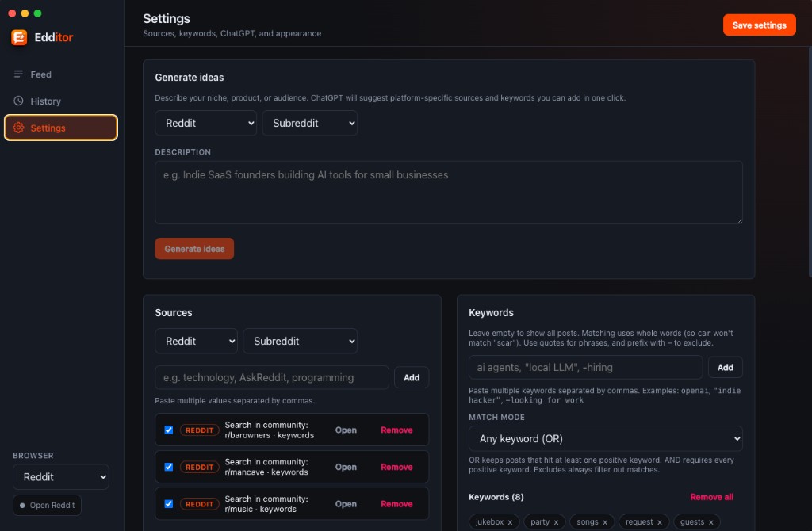This screenshot has width=812, height=531.
Task: Select the Settings sidebar item
Action: 60,128
